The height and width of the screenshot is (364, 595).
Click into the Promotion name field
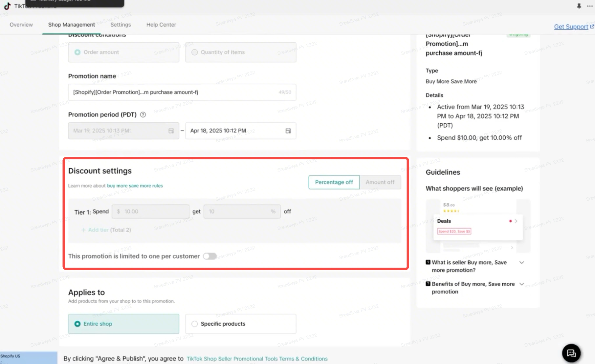click(x=182, y=92)
